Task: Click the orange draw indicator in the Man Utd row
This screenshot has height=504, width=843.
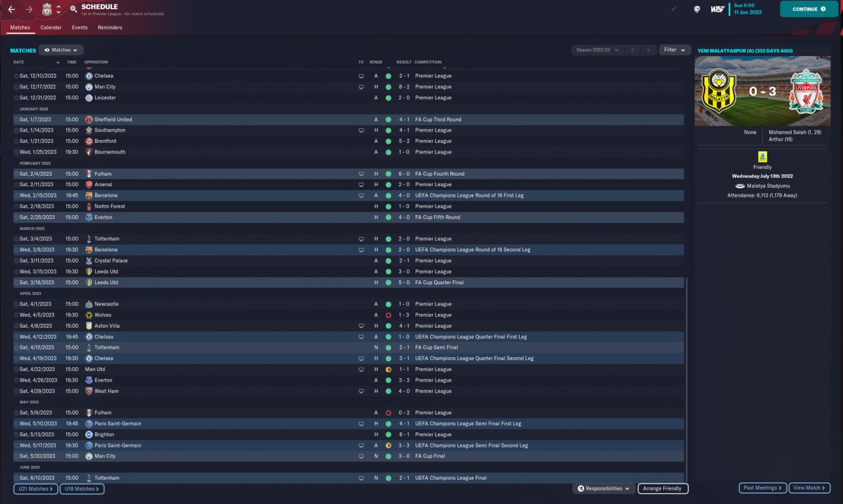Action: click(389, 369)
